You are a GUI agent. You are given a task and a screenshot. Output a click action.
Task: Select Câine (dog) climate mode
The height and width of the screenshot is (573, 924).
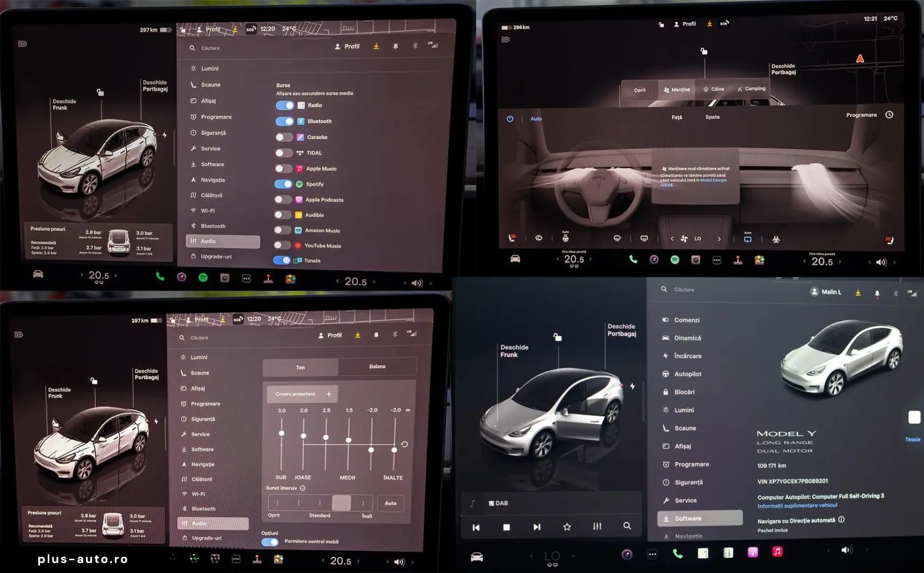(714, 89)
